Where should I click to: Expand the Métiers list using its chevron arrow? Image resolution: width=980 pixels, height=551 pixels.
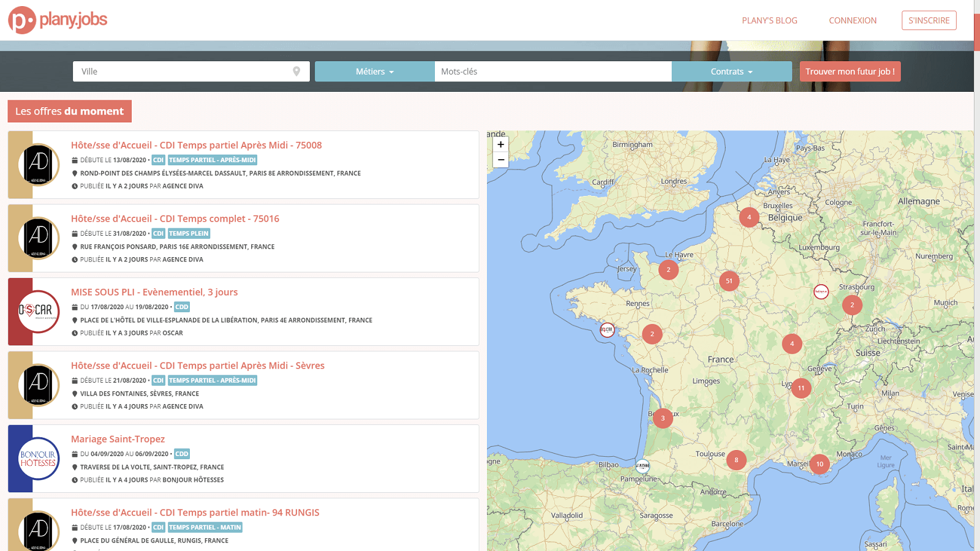(393, 72)
